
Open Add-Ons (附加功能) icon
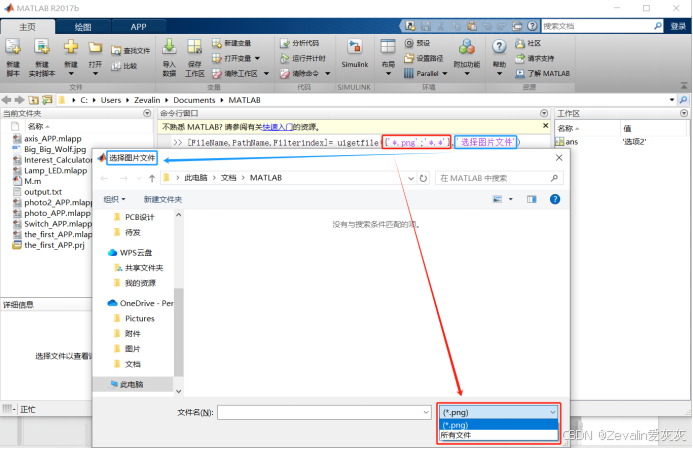point(466,47)
